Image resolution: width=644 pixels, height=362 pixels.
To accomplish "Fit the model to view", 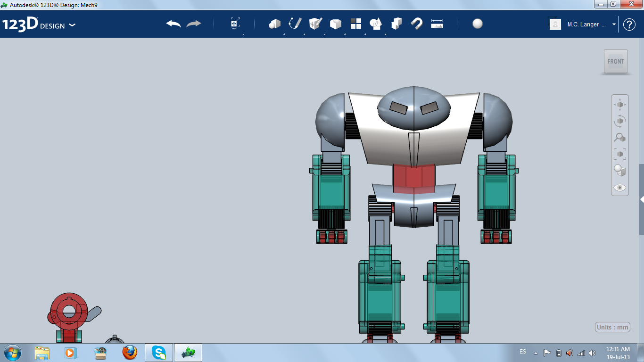I will (x=620, y=154).
